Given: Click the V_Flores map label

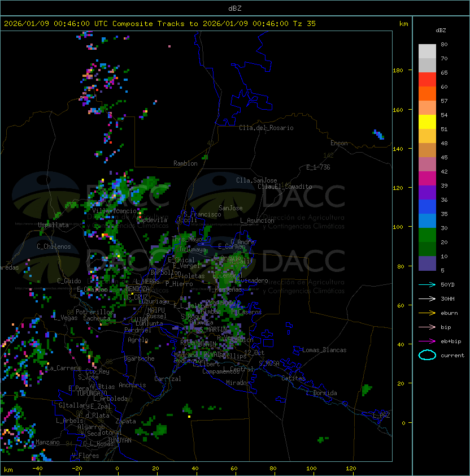Looking at the screenshot, I should tap(85, 456).
